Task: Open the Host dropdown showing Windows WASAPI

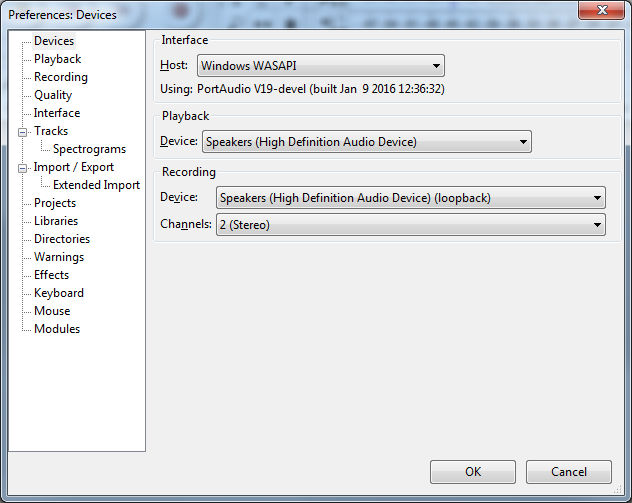Action: click(x=321, y=66)
